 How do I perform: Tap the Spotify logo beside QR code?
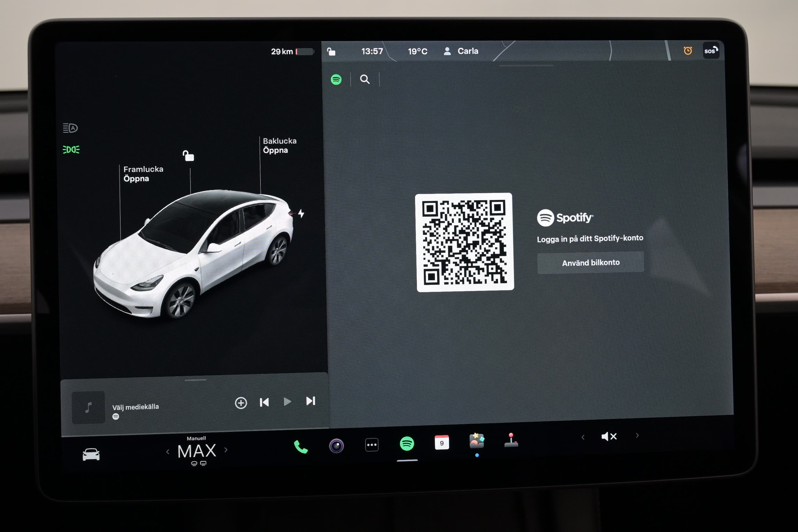pyautogui.click(x=565, y=218)
